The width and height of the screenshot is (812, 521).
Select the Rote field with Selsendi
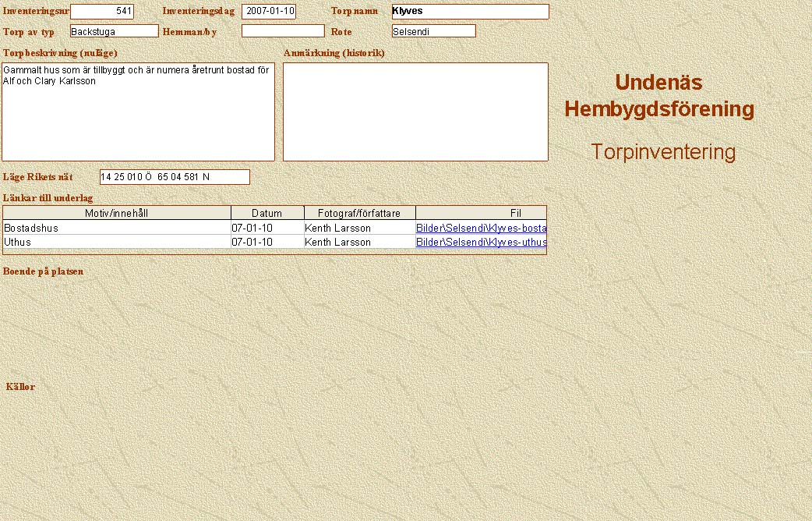pos(433,31)
